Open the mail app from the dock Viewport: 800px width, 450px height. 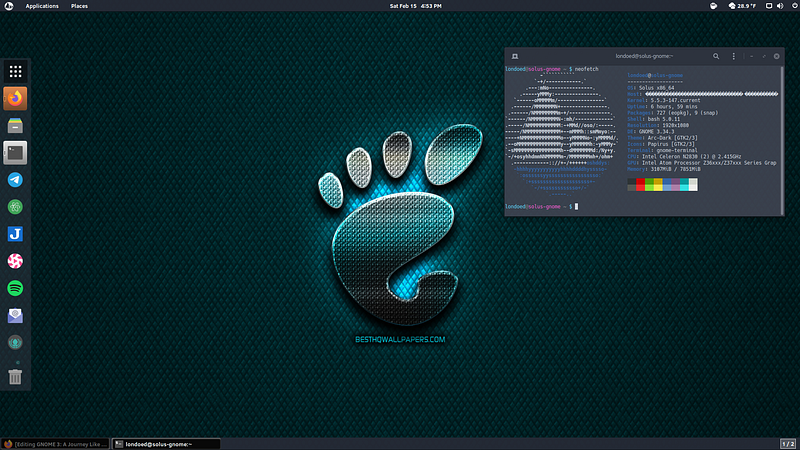(15, 315)
